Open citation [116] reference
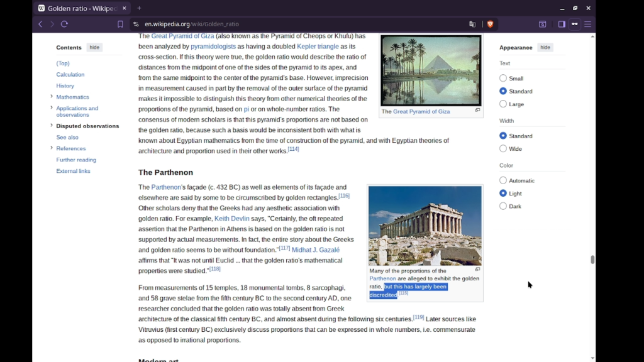The height and width of the screenshot is (362, 644). pos(344,196)
